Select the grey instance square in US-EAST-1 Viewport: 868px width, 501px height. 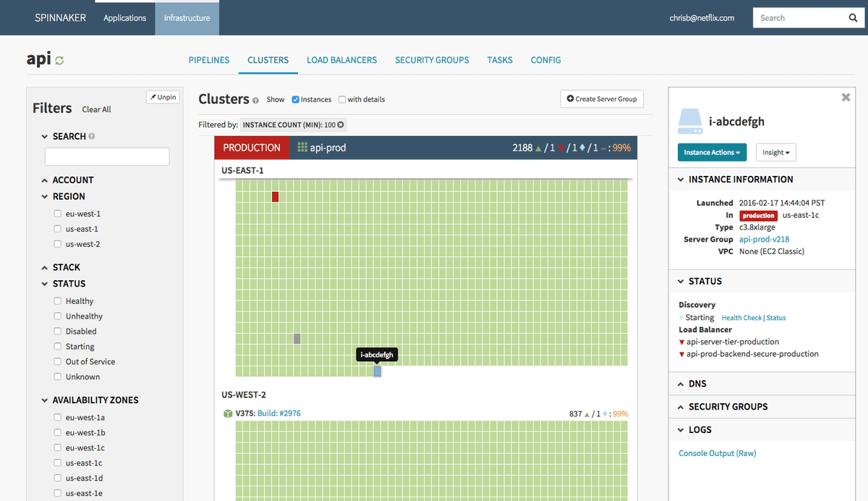click(x=297, y=338)
